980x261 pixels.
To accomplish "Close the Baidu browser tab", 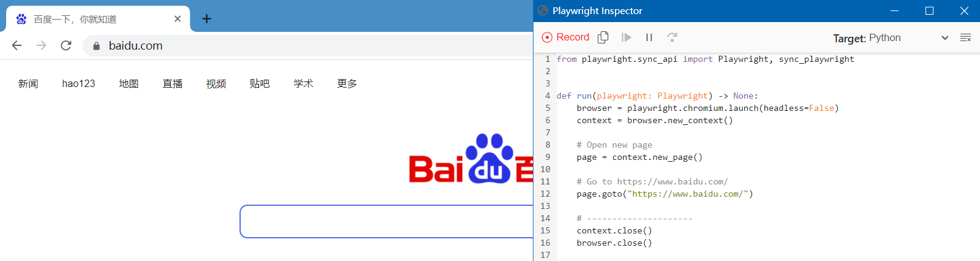I will 178,19.
